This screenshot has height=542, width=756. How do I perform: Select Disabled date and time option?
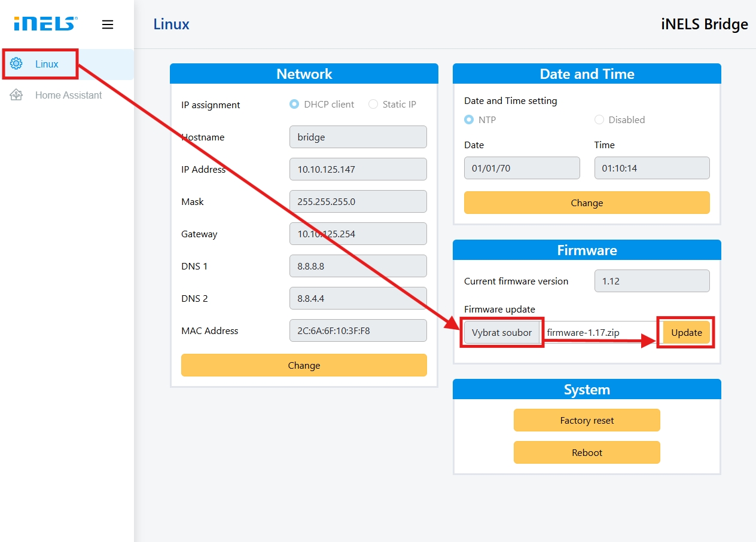pos(599,120)
